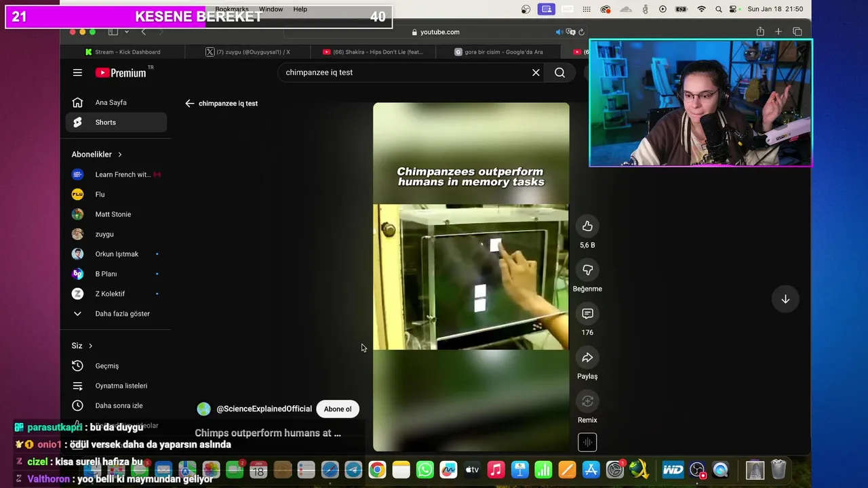Open the Bookmarks menu
868x488 pixels.
[x=232, y=9]
